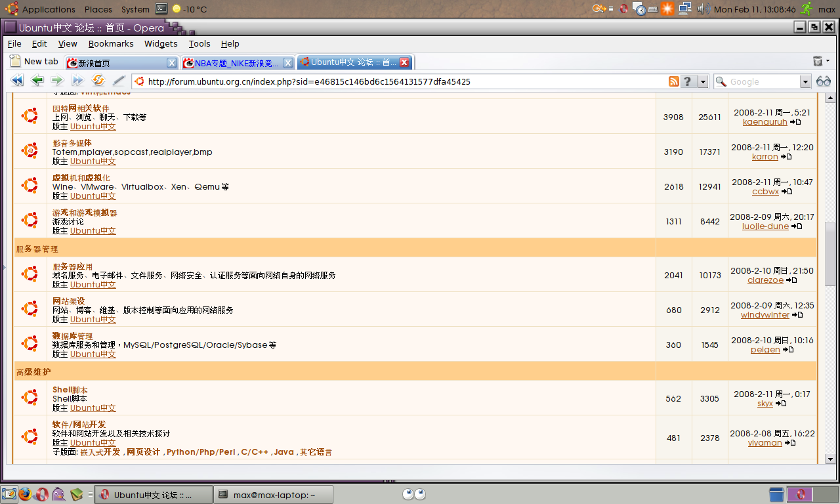Image resolution: width=840 pixels, height=504 pixels.
Task: Click the glasses view icon
Action: point(824,81)
